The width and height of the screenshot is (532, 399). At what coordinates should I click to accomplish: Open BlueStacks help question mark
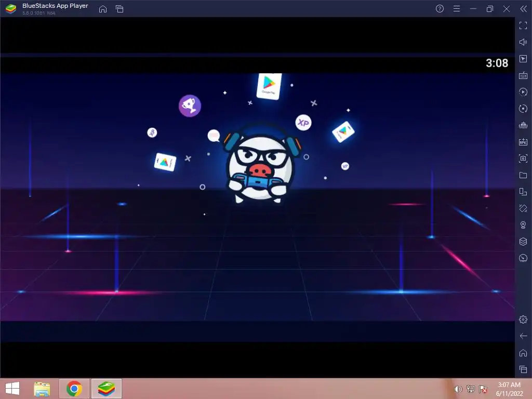point(440,9)
